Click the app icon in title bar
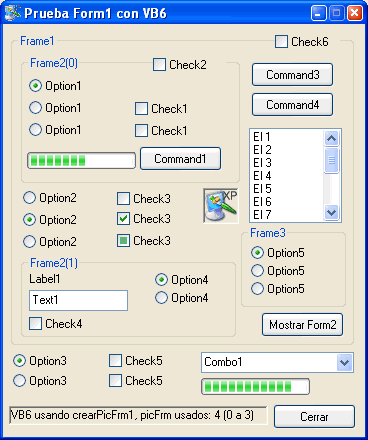Image resolution: width=368 pixels, height=440 pixels. (13, 13)
